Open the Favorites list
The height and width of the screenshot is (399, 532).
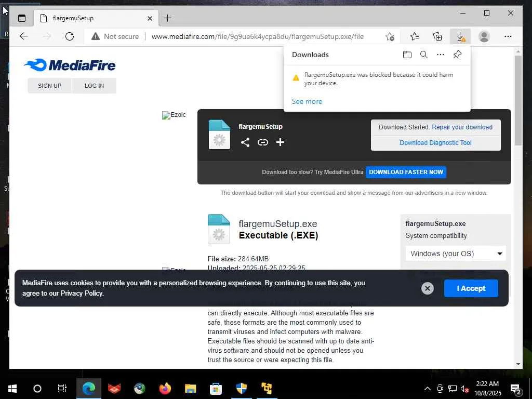coord(414,36)
